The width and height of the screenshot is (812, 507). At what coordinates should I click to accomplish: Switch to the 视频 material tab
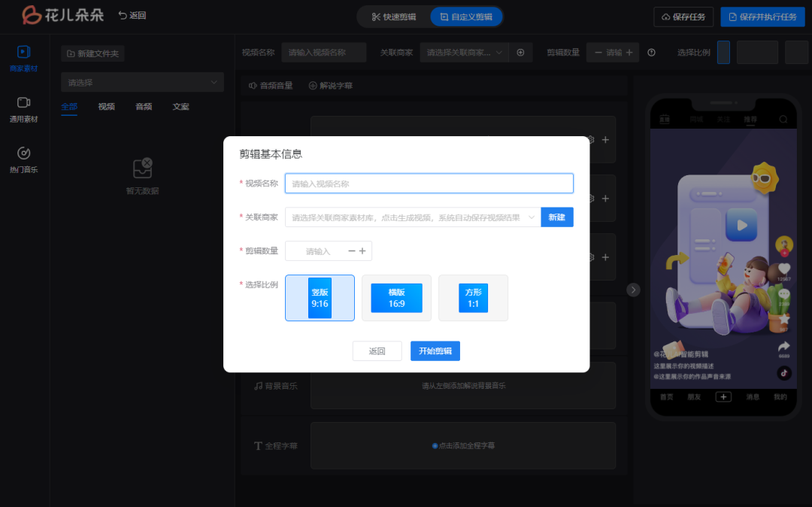click(x=106, y=106)
